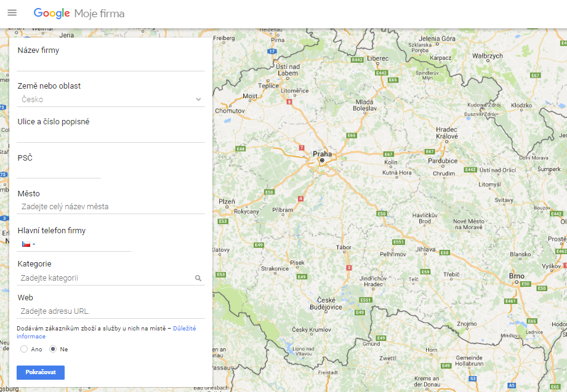Viewport: 567px width, 392px height.
Task: Click the Moje firma header title
Action: 99,14
